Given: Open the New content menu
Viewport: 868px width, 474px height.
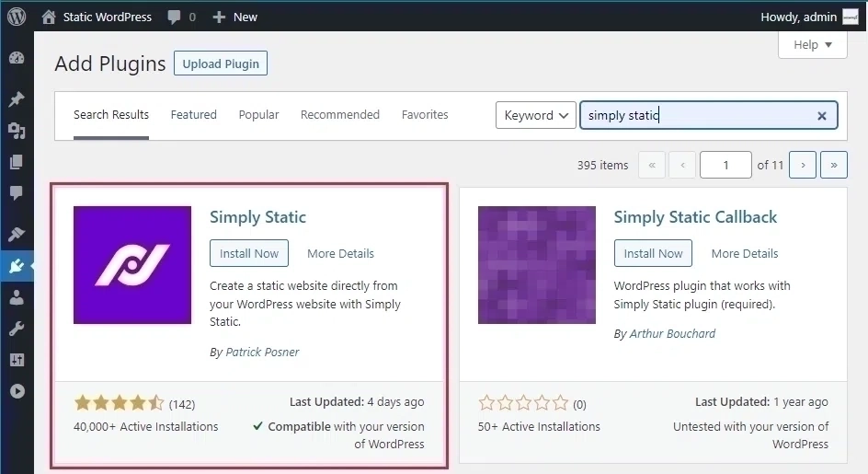Looking at the screenshot, I should [x=235, y=17].
